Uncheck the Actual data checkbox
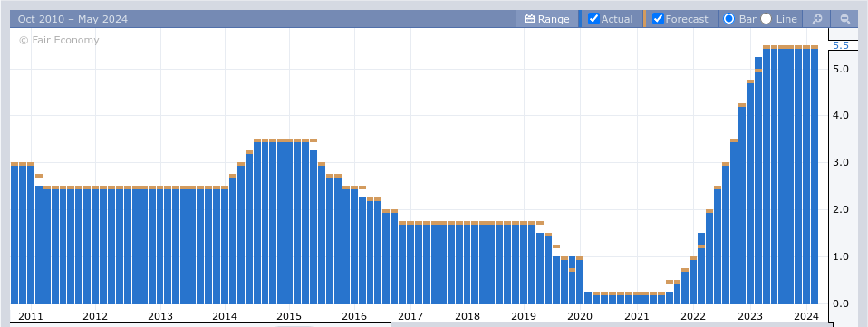 pos(594,19)
